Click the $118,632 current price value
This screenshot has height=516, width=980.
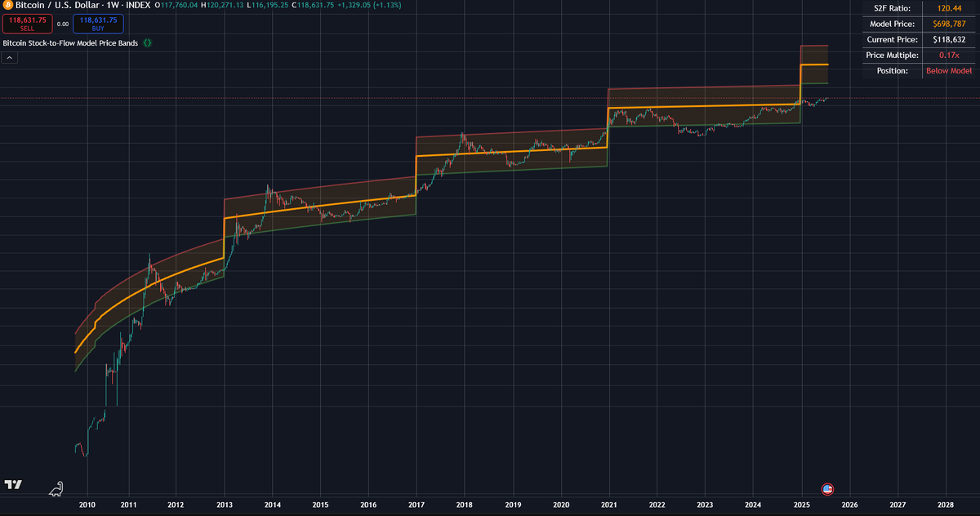[949, 39]
